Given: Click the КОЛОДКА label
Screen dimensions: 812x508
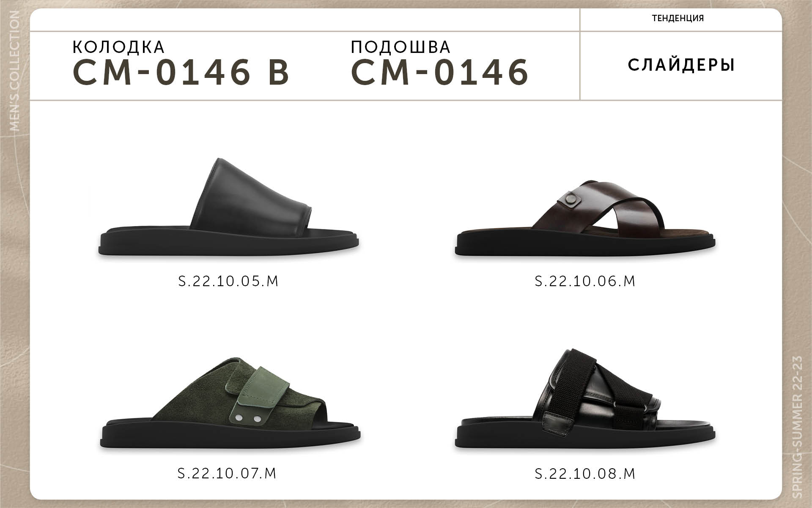Looking at the screenshot, I should pos(118,47).
